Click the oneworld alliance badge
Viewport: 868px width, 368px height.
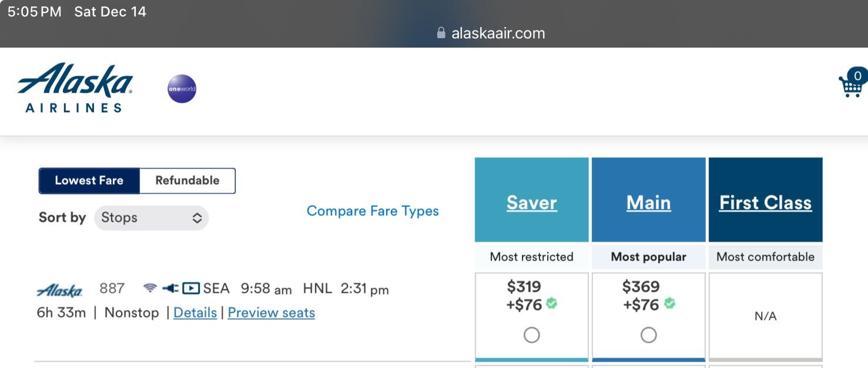(182, 89)
